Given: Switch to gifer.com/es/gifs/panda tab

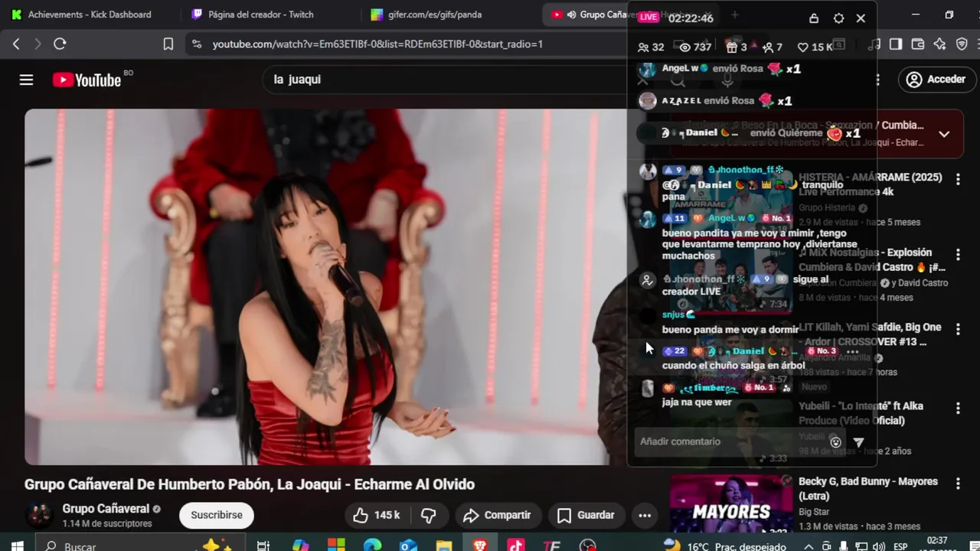Looking at the screenshot, I should click(434, 15).
